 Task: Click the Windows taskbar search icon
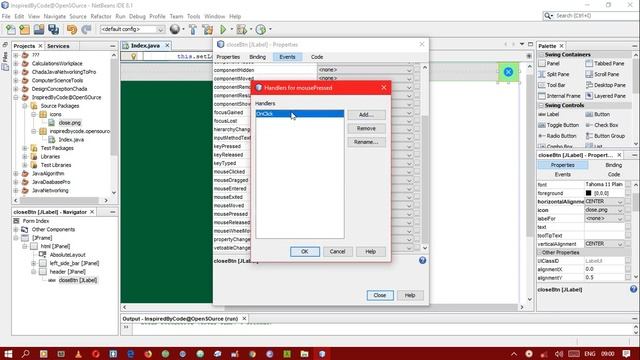pos(26,353)
